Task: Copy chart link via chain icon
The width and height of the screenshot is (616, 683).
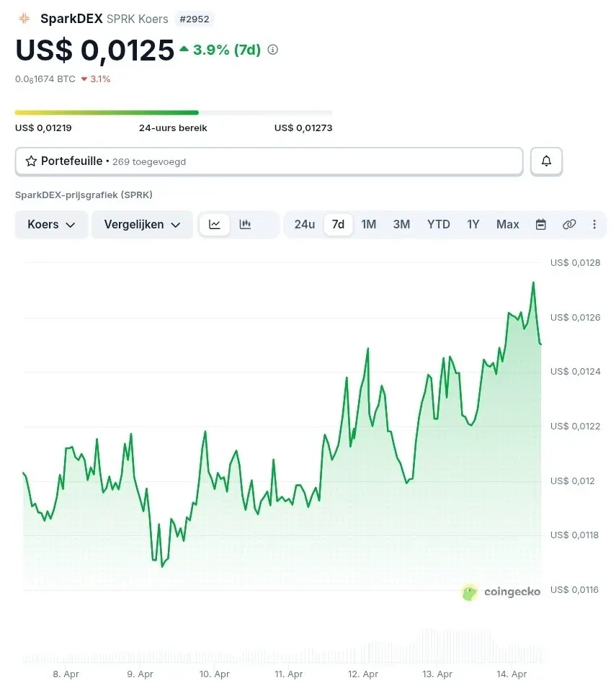Action: (569, 224)
